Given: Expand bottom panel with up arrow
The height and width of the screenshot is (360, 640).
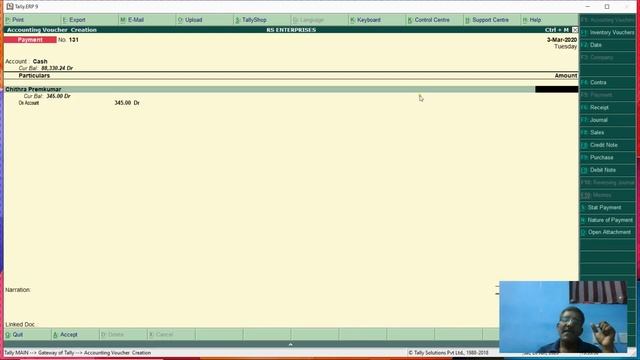Looking at the screenshot, I should click(x=290, y=344).
